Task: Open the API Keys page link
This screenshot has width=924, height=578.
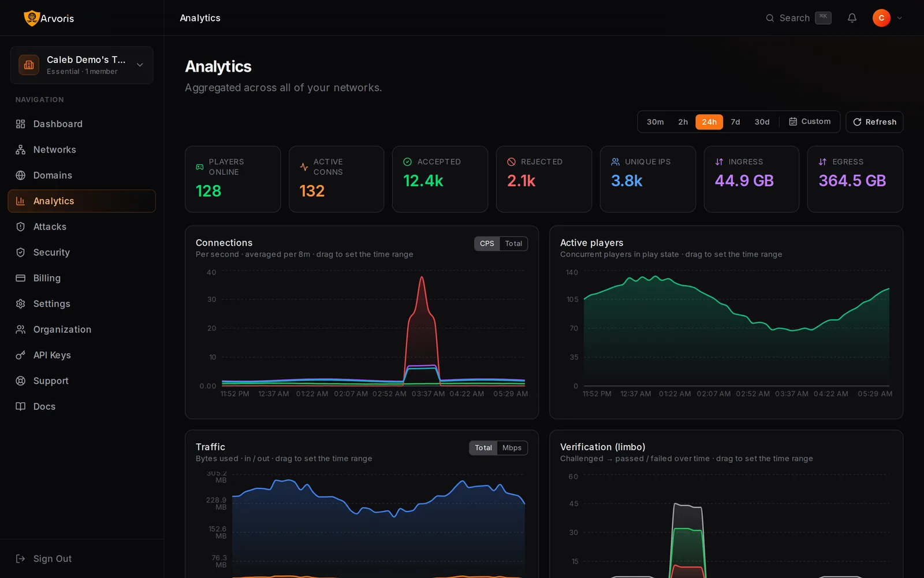Action: [x=81, y=355]
